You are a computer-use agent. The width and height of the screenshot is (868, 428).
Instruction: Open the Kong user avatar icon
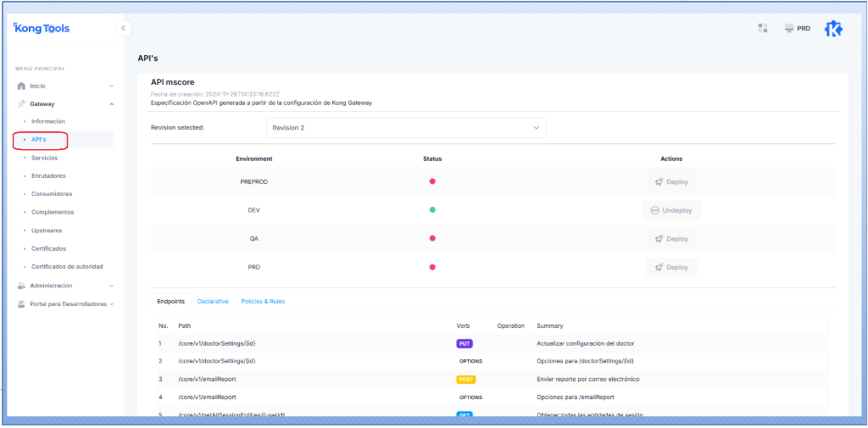point(833,29)
